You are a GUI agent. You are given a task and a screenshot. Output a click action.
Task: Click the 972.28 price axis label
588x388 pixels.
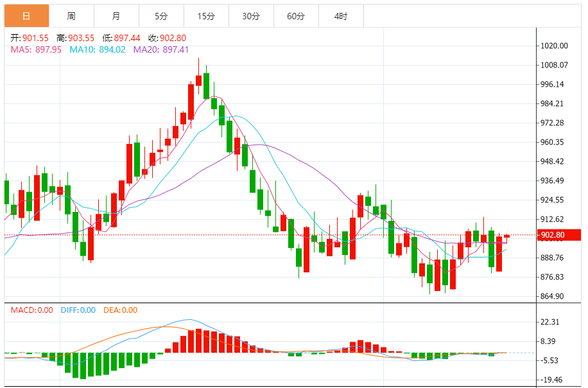(552, 123)
